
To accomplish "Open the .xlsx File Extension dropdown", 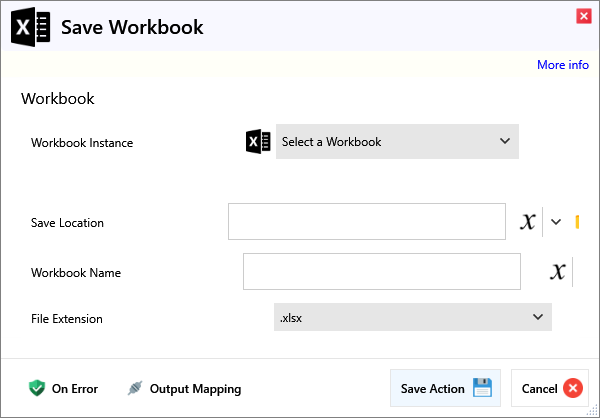I will (x=412, y=318).
